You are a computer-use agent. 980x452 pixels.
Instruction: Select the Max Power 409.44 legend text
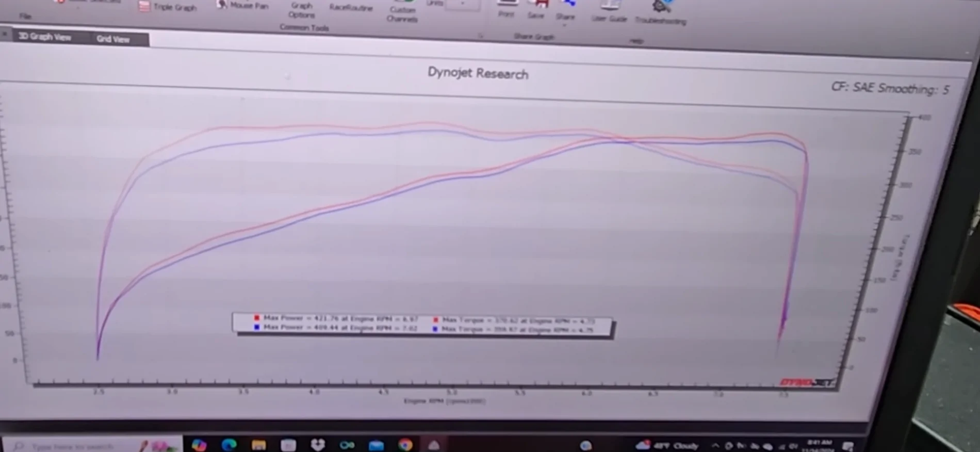pyautogui.click(x=340, y=328)
